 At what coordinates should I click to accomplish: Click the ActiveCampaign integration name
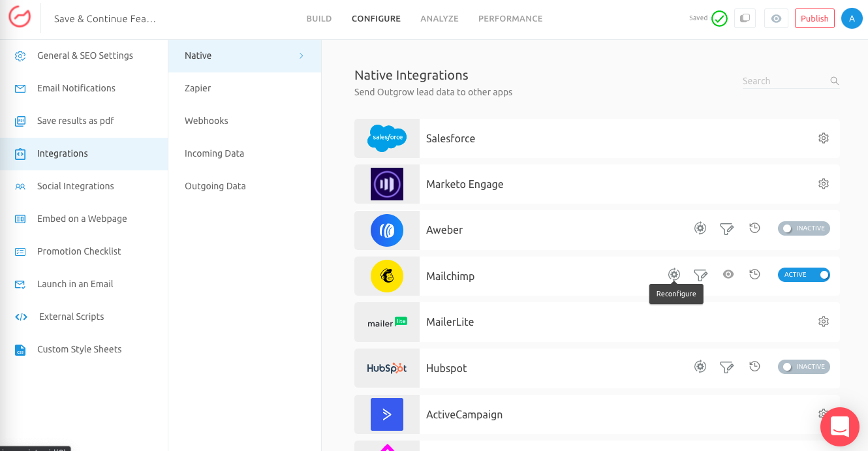point(464,414)
